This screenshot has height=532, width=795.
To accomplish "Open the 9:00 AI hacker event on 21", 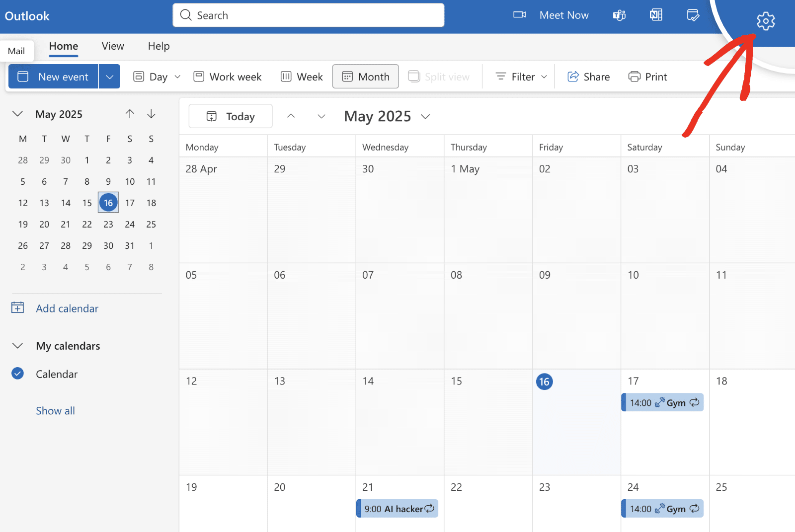I will pos(397,509).
